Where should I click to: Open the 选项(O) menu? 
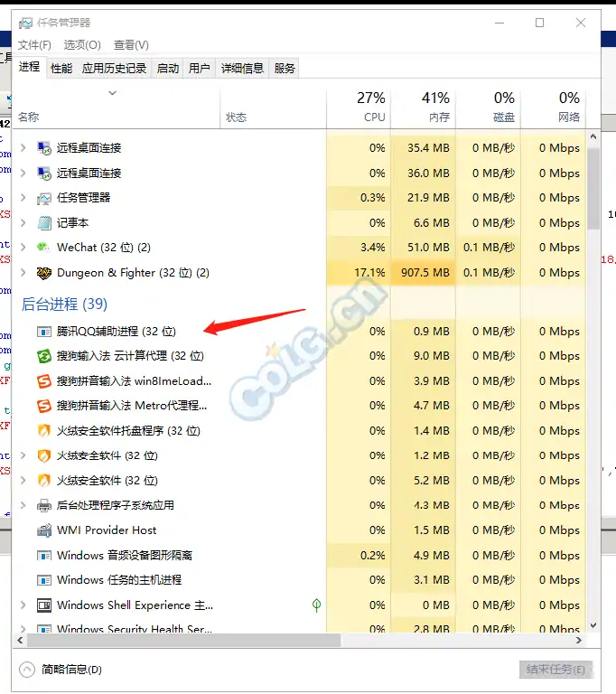point(82,44)
